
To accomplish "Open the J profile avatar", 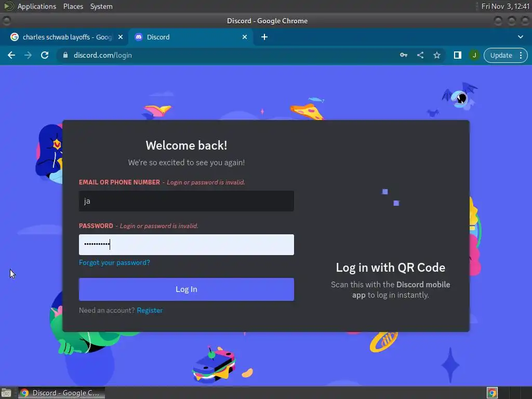I will [474, 55].
